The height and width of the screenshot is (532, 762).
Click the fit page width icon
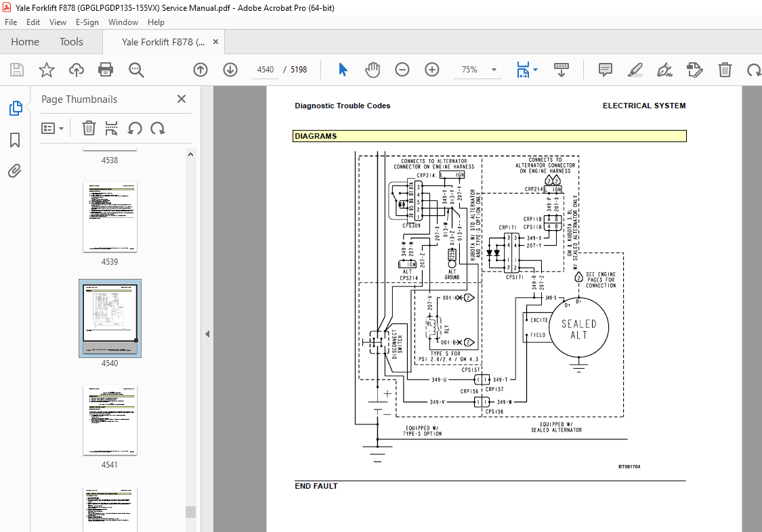(x=523, y=70)
